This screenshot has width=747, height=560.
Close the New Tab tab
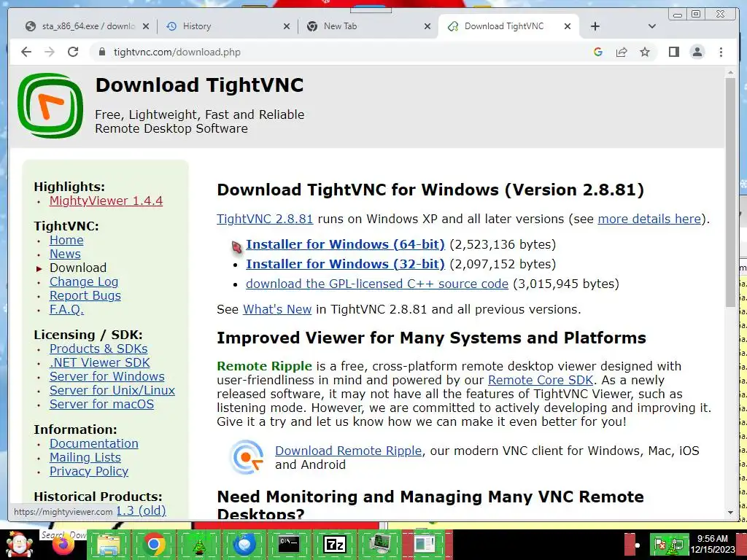(427, 26)
